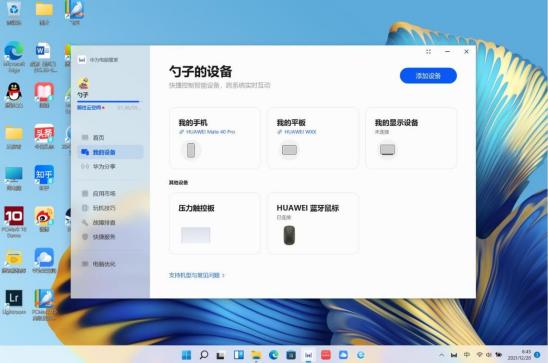Click the red app icon on taskbar
548x363 pixels.
[326, 355]
